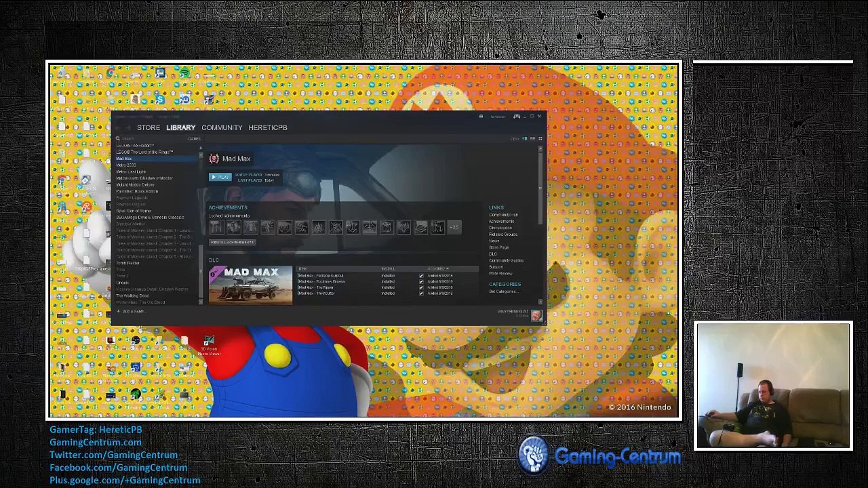Click the fourth locked achievement icon
Image resolution: width=868 pixels, height=488 pixels.
coord(267,227)
